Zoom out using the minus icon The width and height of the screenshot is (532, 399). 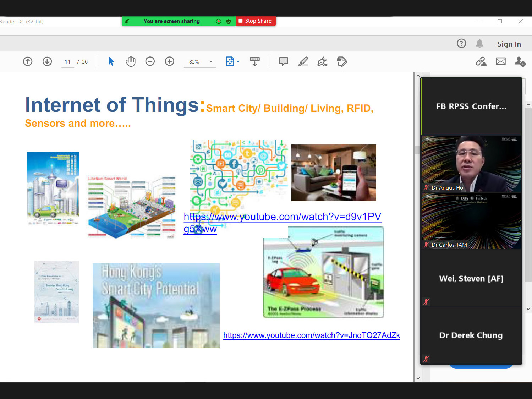click(x=150, y=61)
